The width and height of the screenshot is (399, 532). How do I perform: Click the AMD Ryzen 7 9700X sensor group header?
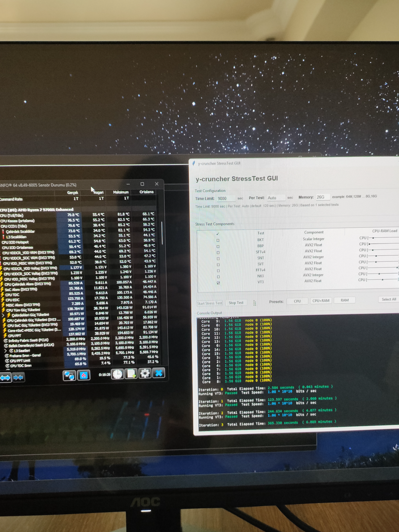click(x=37, y=210)
